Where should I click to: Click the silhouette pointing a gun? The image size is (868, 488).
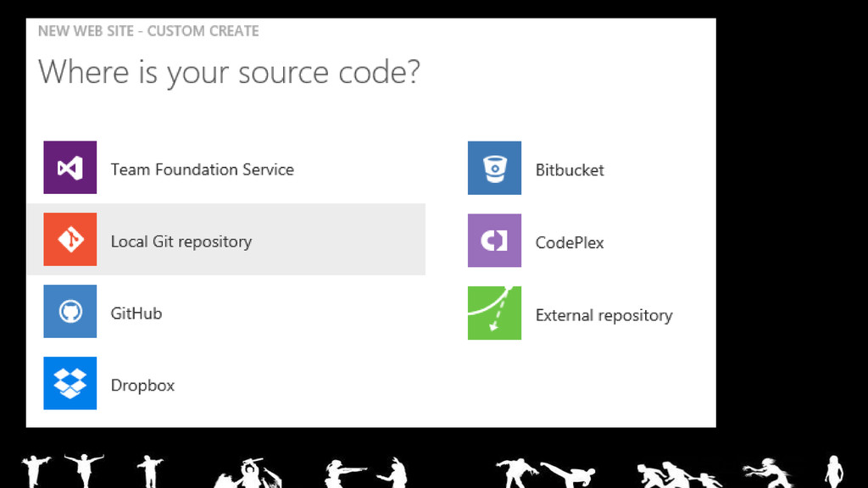click(343, 472)
